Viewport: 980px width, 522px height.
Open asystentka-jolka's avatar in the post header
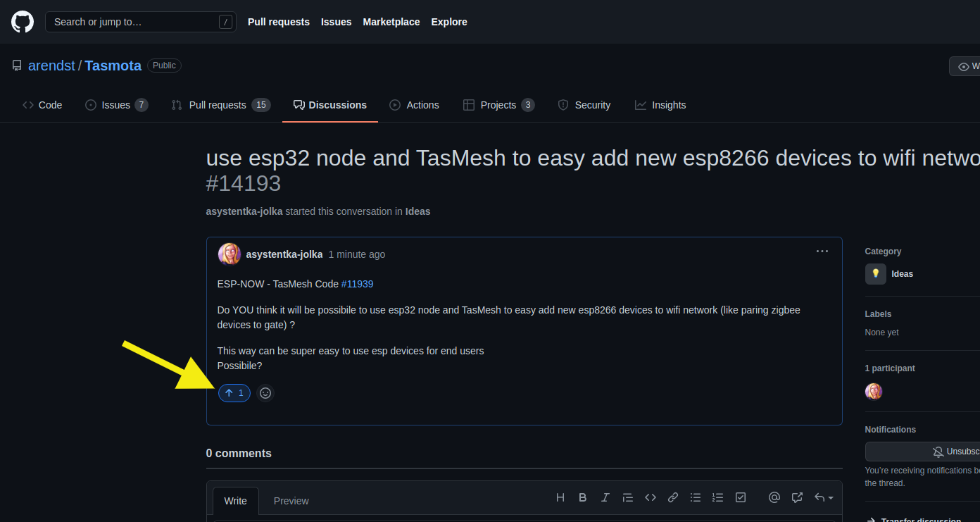(230, 254)
